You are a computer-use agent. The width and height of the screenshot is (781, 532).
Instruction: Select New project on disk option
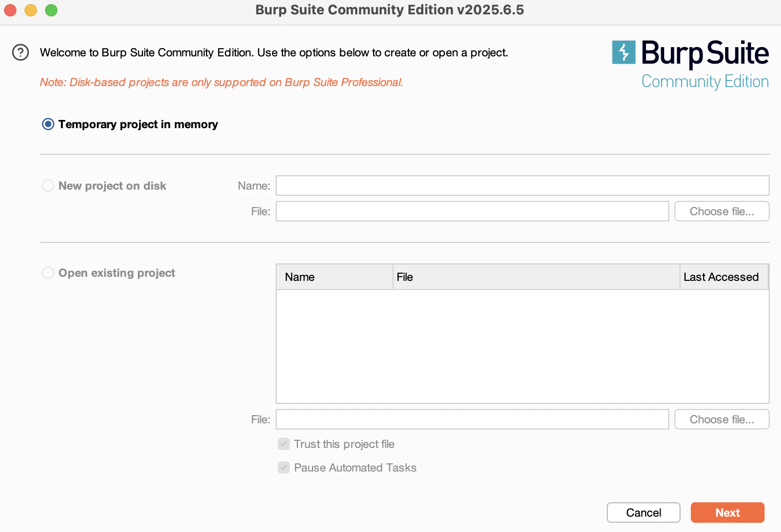click(x=48, y=186)
